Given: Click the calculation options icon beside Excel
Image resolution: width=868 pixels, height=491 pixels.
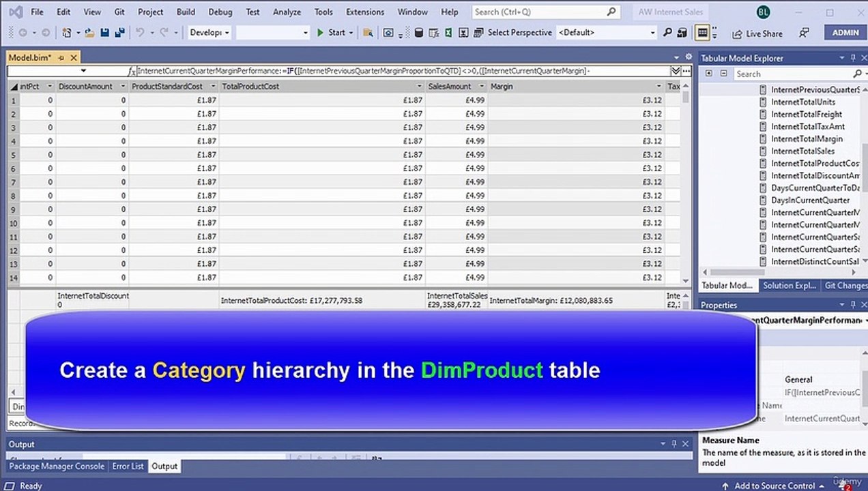Looking at the screenshot, I should click(463, 33).
